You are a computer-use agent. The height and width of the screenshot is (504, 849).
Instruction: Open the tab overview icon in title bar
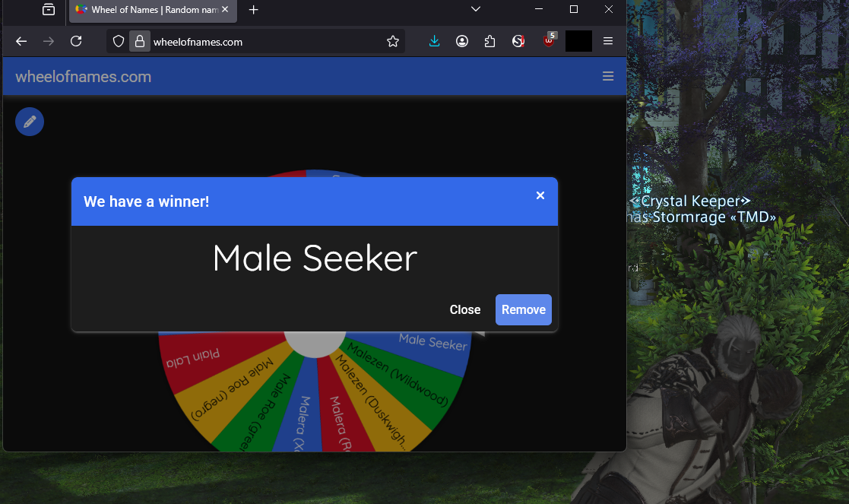(x=49, y=9)
